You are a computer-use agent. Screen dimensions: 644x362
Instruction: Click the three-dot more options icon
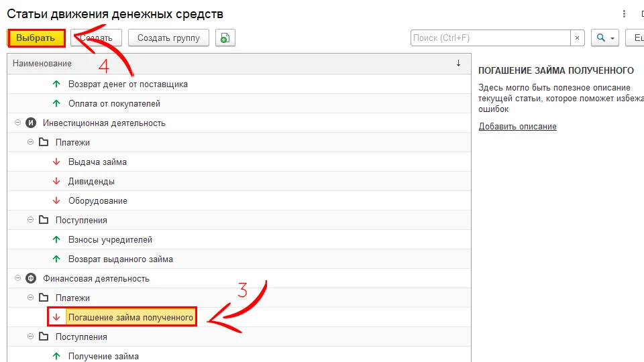click(625, 14)
